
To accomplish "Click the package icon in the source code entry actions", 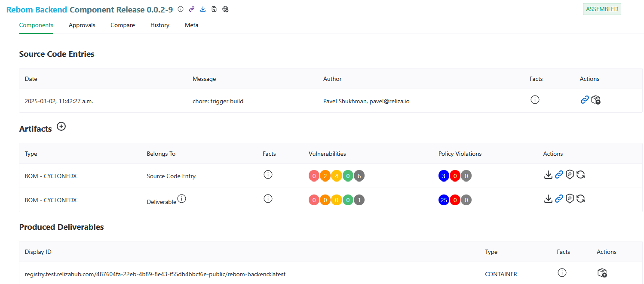I will coord(596,100).
